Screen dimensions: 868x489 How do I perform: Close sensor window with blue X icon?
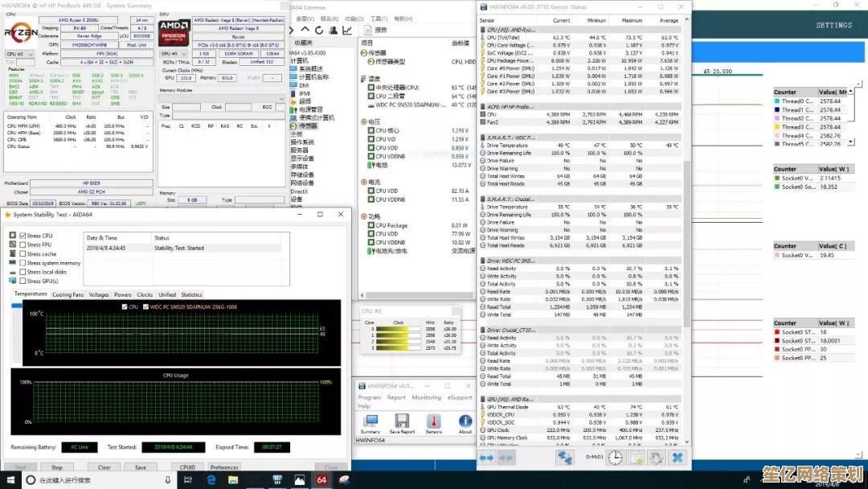point(678,458)
